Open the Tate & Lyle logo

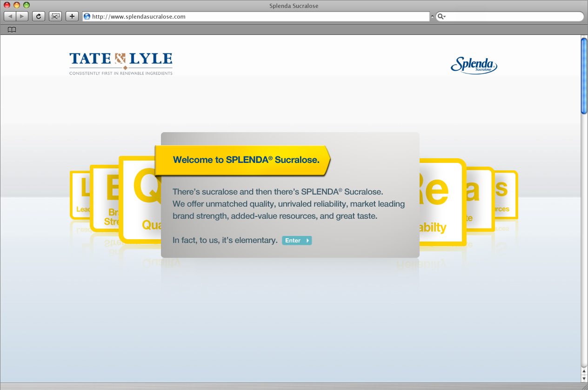pyautogui.click(x=121, y=64)
